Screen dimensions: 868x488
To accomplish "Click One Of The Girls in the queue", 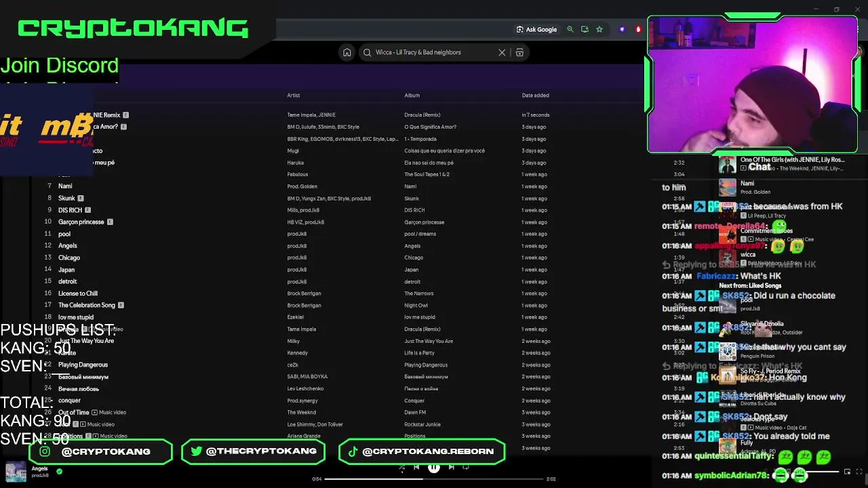I will [792, 160].
